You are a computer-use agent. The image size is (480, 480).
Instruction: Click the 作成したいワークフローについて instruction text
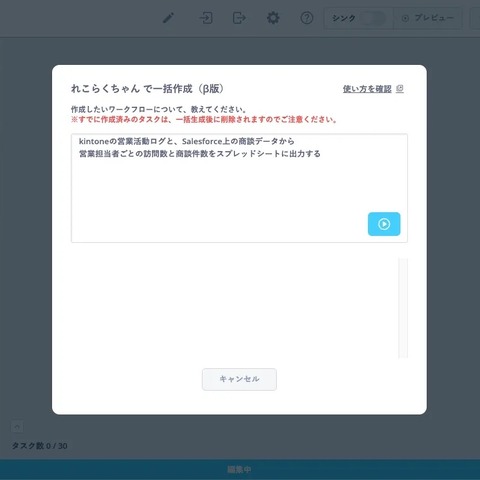[x=159, y=109]
